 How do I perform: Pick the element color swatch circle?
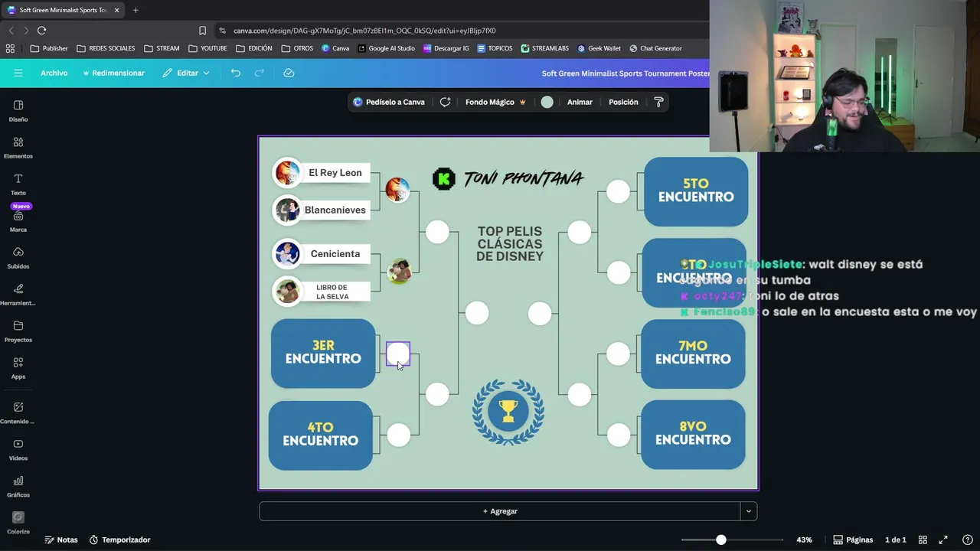coord(547,102)
